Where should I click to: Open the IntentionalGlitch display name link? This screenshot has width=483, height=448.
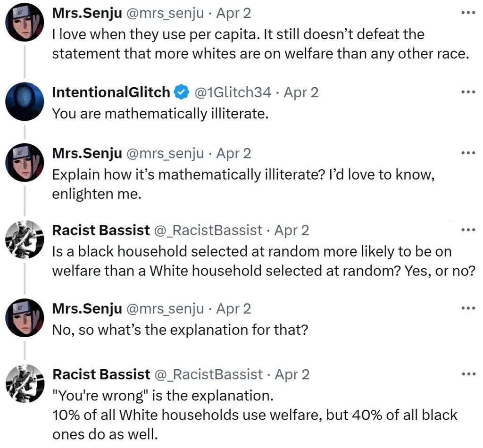tap(111, 92)
